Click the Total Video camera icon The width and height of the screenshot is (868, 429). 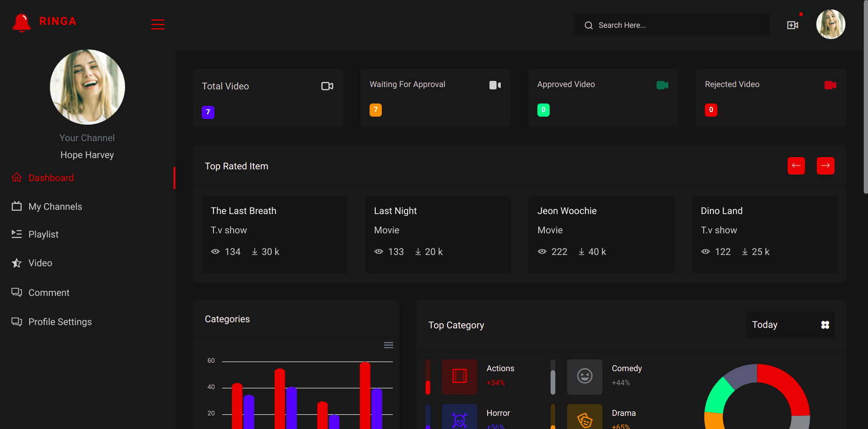(x=327, y=86)
